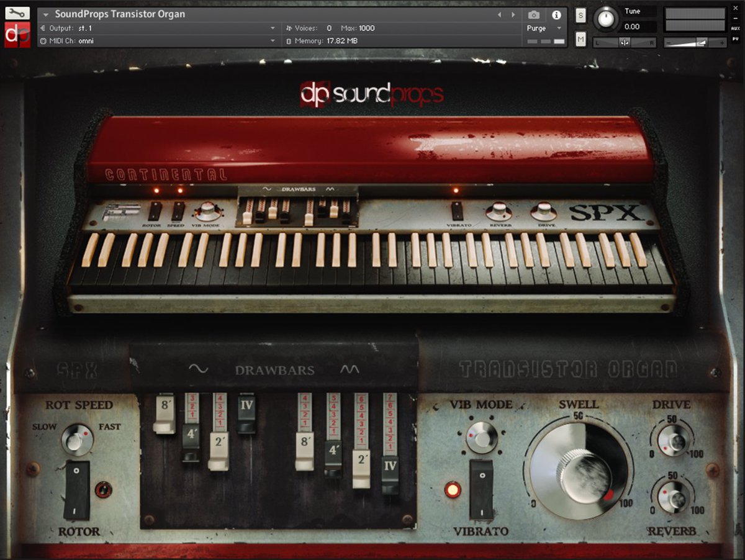Click the output level meter in header
Viewport: 745px width, 560px height.
(695, 20)
